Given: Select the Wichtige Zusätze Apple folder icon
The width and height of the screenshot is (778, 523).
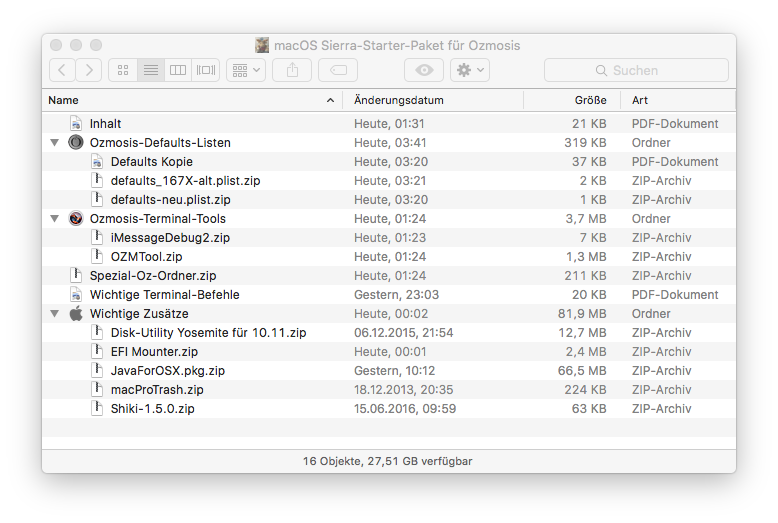Looking at the screenshot, I should (x=76, y=314).
